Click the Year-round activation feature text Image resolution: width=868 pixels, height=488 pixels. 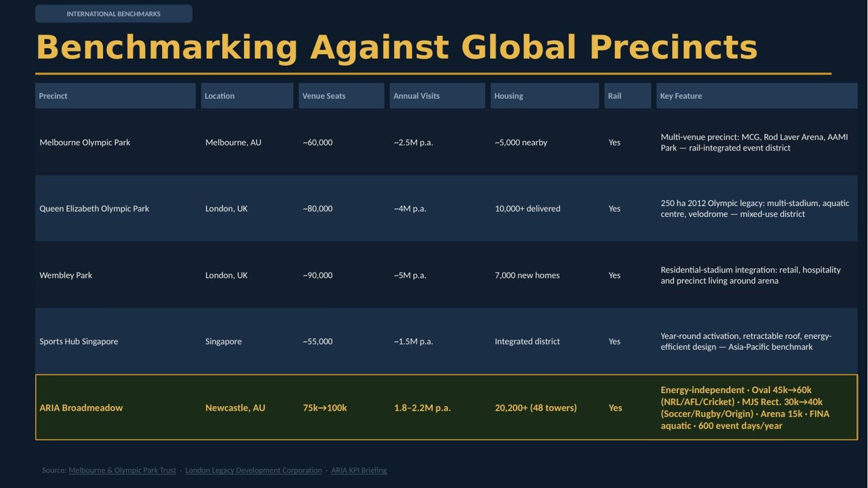(x=746, y=342)
